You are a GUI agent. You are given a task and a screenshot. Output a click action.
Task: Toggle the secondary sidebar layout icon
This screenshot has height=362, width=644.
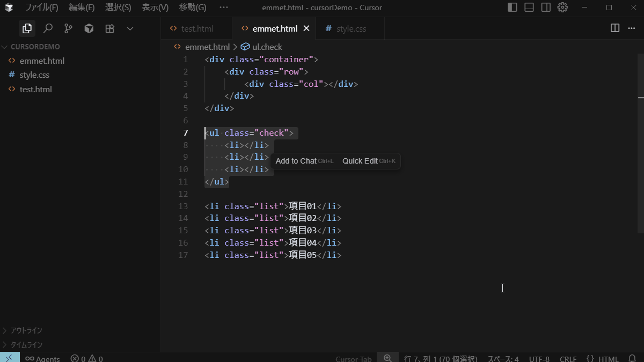pyautogui.click(x=546, y=8)
